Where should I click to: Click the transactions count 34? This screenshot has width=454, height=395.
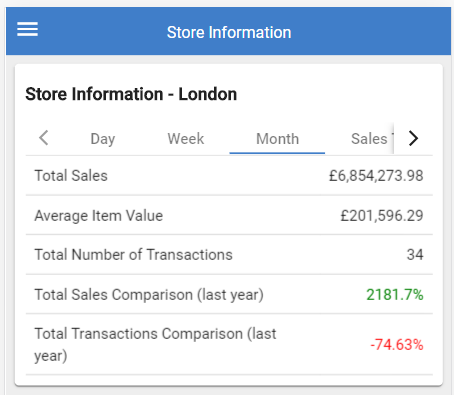415,255
